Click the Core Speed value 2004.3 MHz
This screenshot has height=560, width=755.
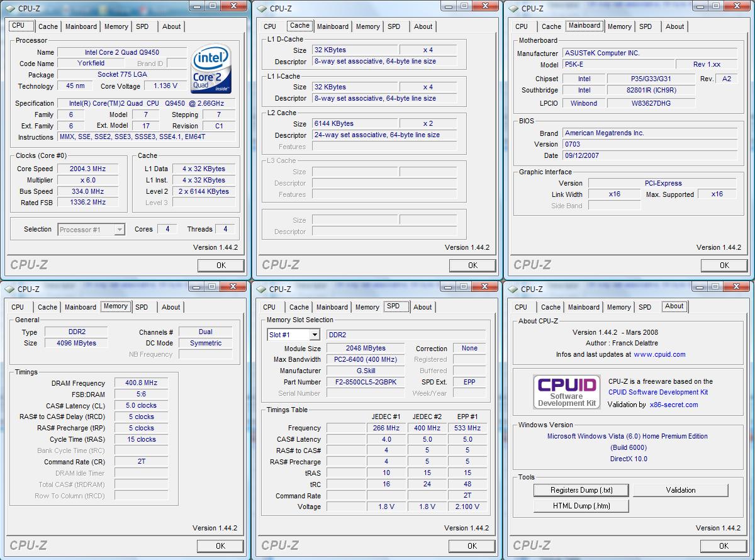coord(87,169)
